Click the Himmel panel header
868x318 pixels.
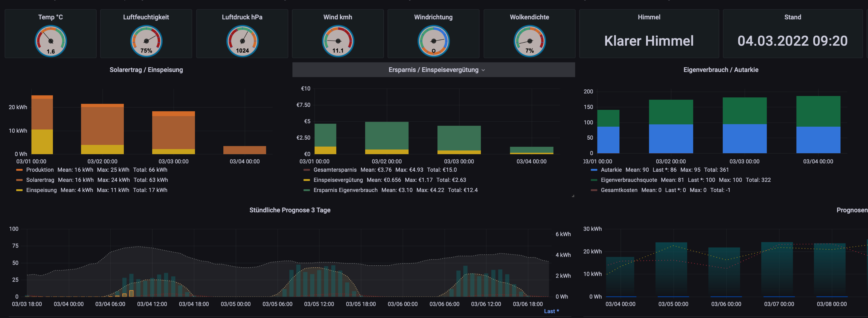coord(649,17)
